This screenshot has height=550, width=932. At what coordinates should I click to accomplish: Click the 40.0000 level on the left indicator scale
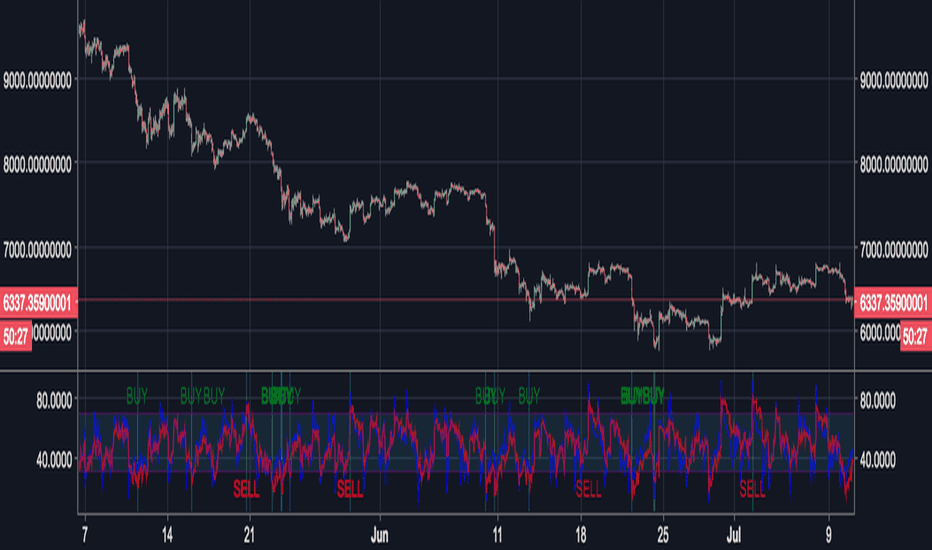click(54, 460)
